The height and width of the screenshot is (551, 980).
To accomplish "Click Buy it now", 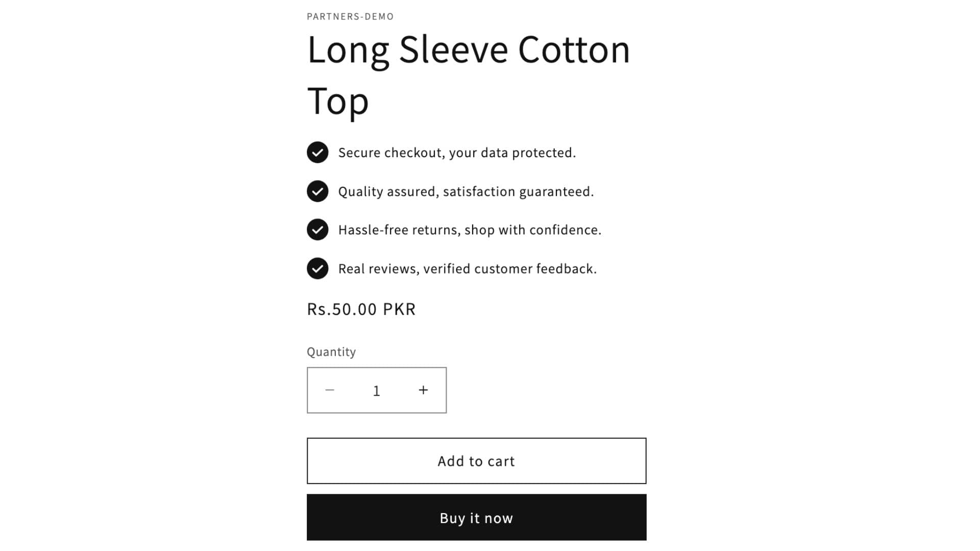I will click(x=475, y=517).
